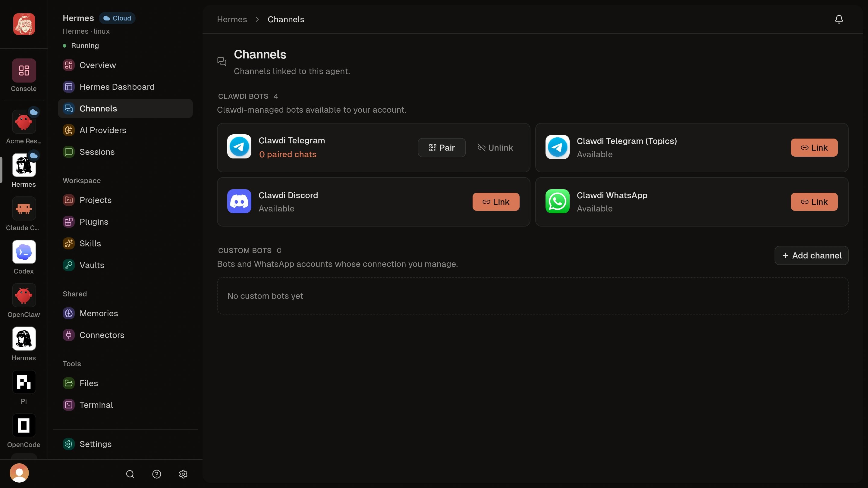Image resolution: width=868 pixels, height=488 pixels.
Task: Click the Hermes breadcrumb link
Action: tap(232, 20)
